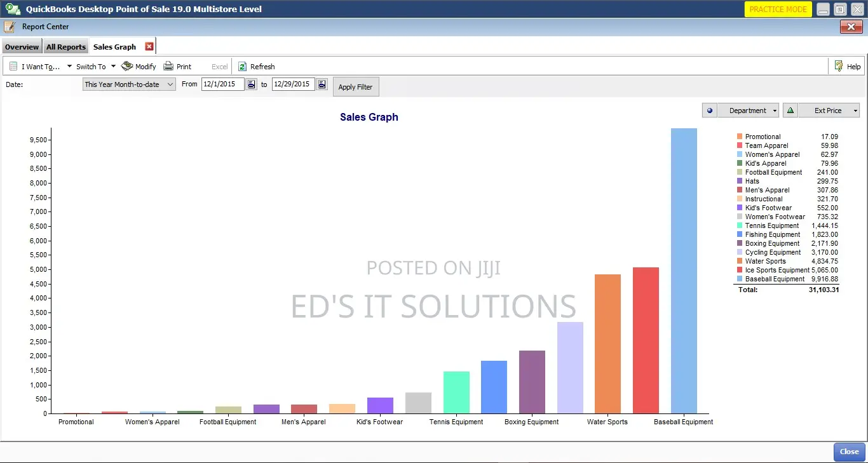
Task: Click the green triangle sort icon
Action: coord(790,111)
